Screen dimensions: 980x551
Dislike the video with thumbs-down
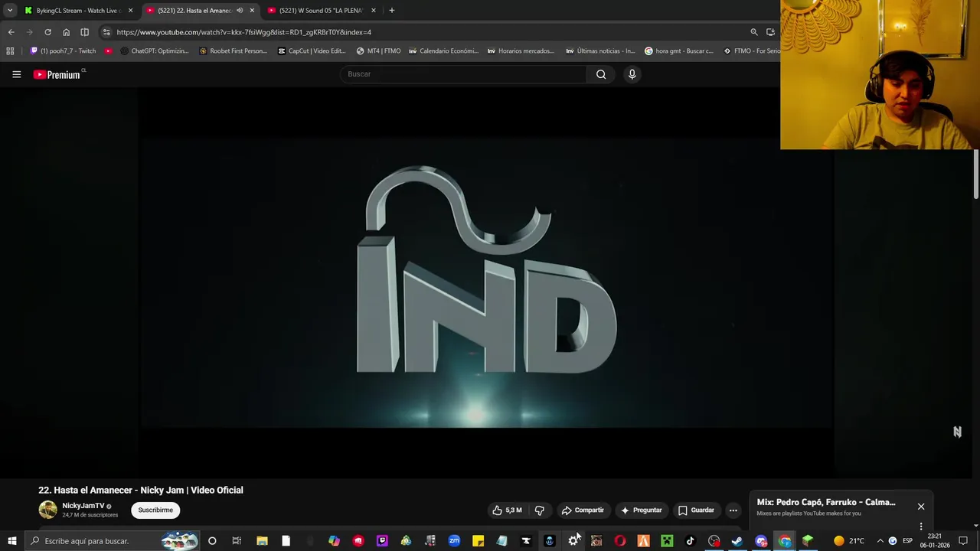[540, 510]
